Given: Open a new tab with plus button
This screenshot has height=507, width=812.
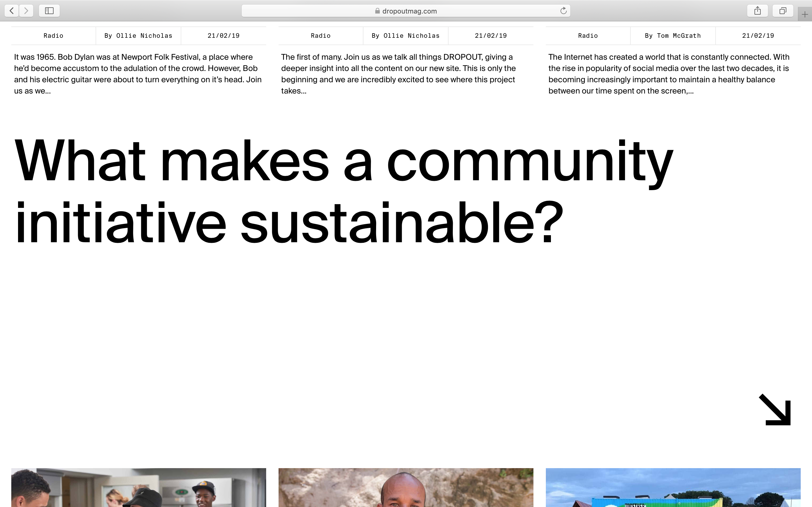Looking at the screenshot, I should tap(805, 14).
